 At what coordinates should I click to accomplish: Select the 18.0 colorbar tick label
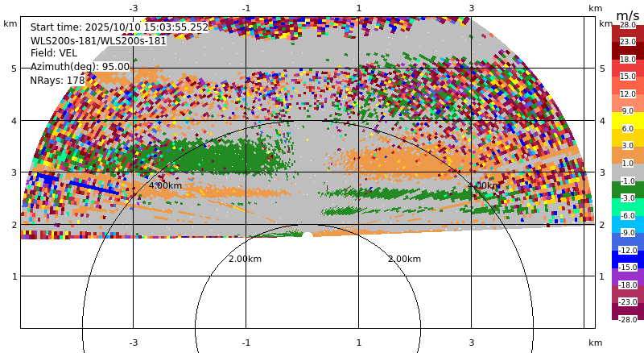pos(628,60)
